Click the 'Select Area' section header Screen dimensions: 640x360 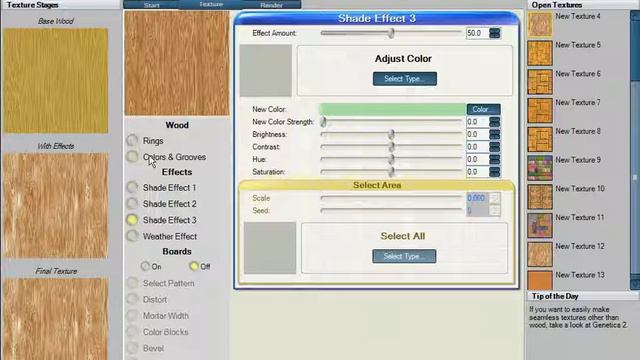coord(377,185)
